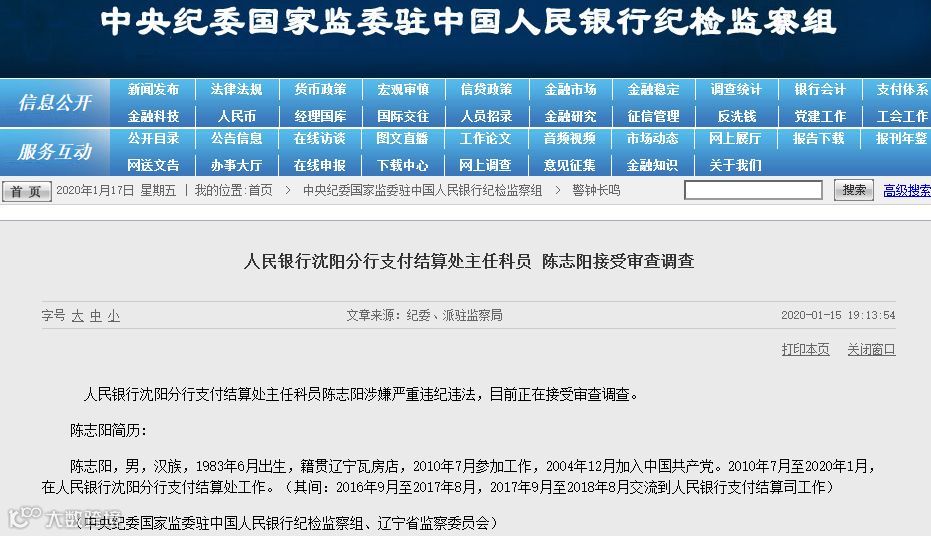Screen dimensions: 931x536
Task: Select 党建工作 in navigation
Action: [820, 116]
